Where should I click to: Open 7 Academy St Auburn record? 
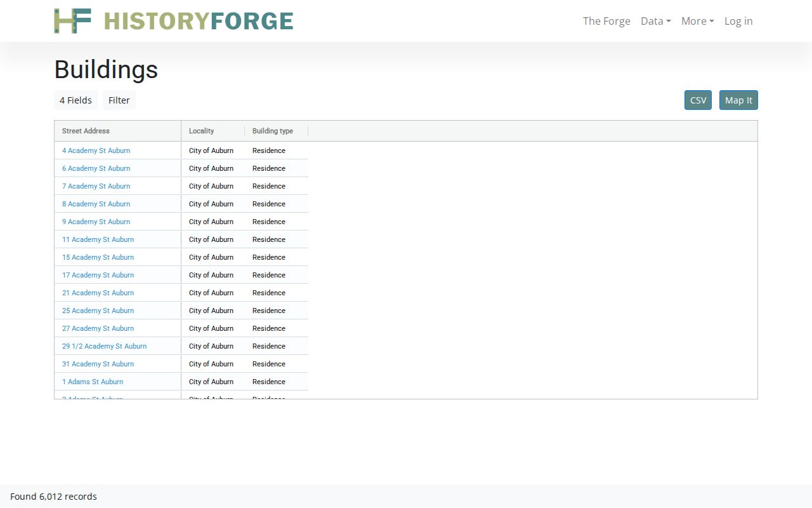96,186
